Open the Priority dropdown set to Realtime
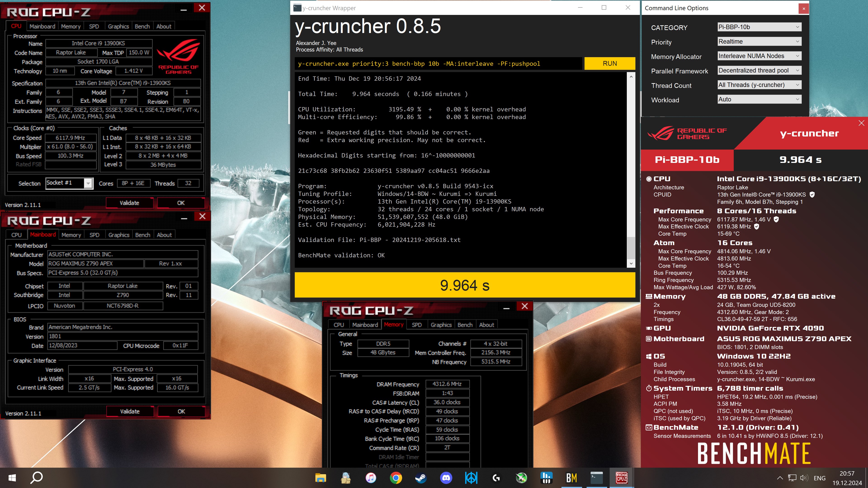Image resolution: width=868 pixels, height=488 pixels. coord(759,41)
